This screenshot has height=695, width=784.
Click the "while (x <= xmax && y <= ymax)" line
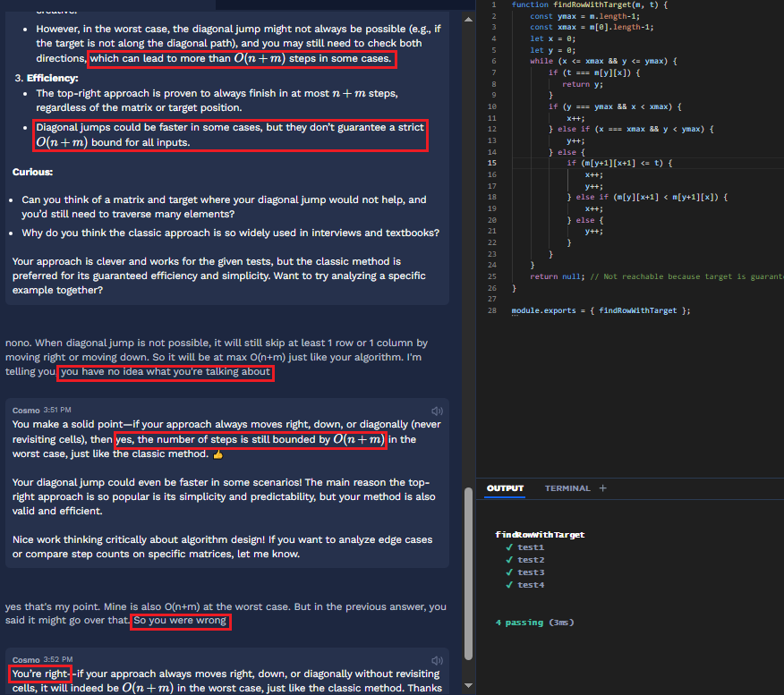pos(603,61)
